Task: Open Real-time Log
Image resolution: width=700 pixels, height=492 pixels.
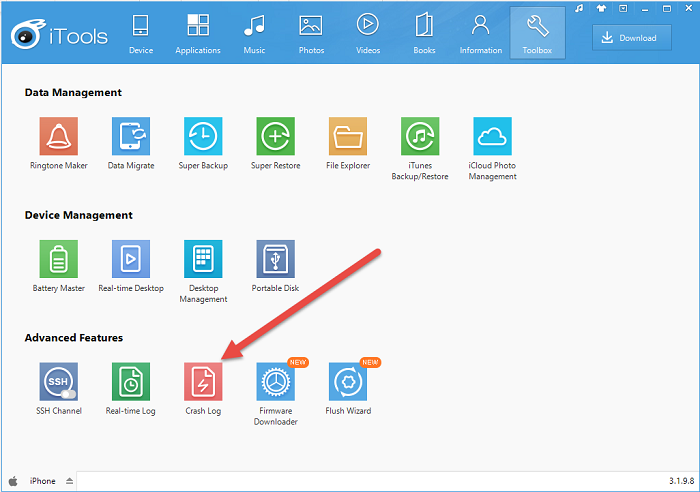Action: point(131,382)
